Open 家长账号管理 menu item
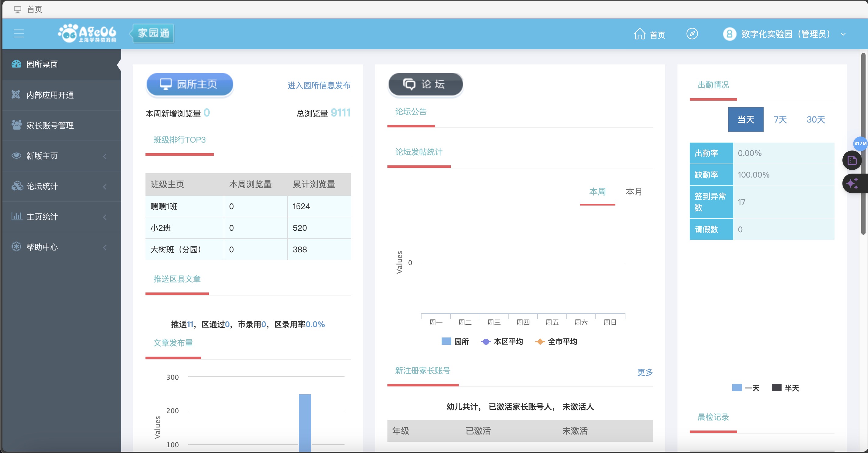 tap(62, 125)
